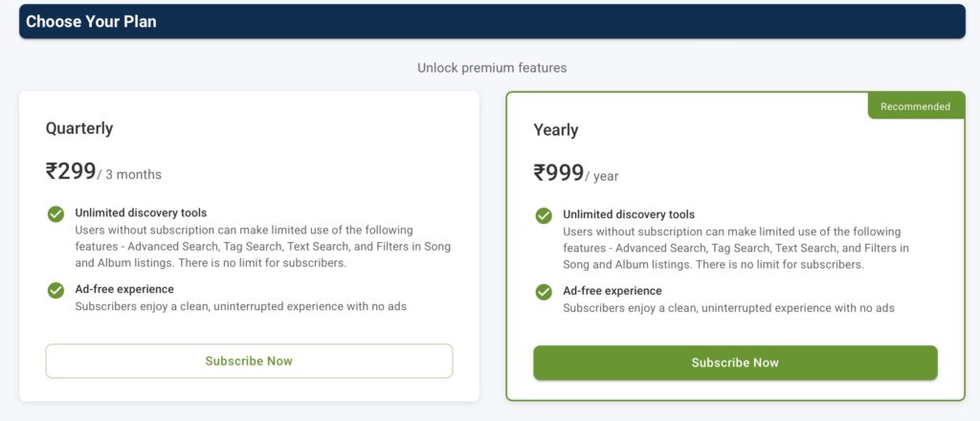Click Quarterly's Ad-free experience title
This screenshot has height=421, width=980.
pos(124,289)
